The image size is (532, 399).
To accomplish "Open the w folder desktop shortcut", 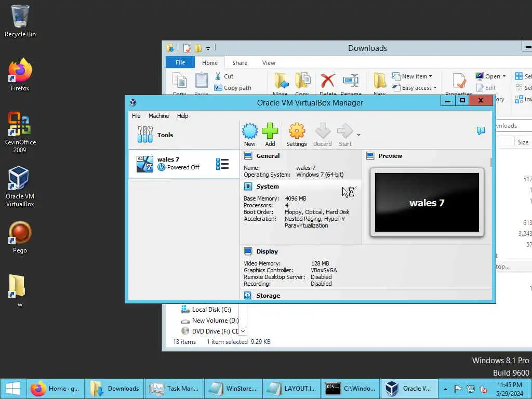I will 17,291.
